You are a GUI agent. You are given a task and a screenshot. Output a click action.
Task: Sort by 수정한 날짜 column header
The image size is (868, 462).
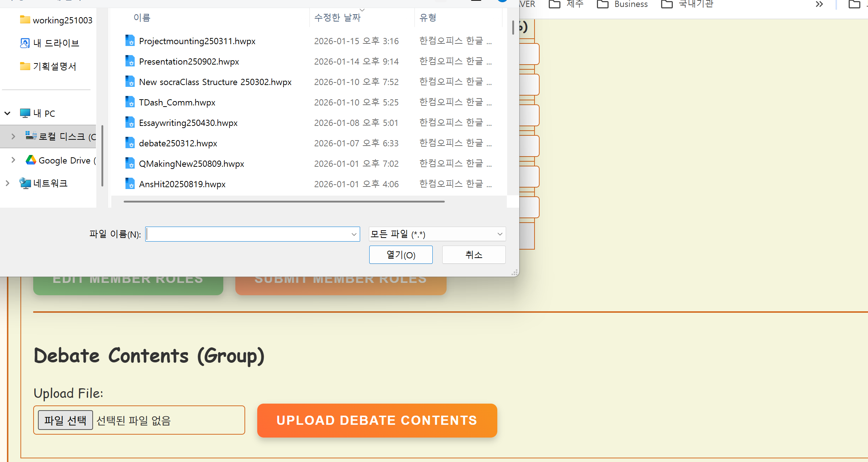pos(337,18)
